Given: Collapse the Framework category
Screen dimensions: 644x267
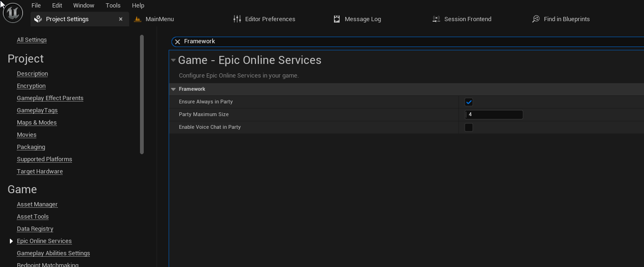Looking at the screenshot, I should tap(173, 89).
